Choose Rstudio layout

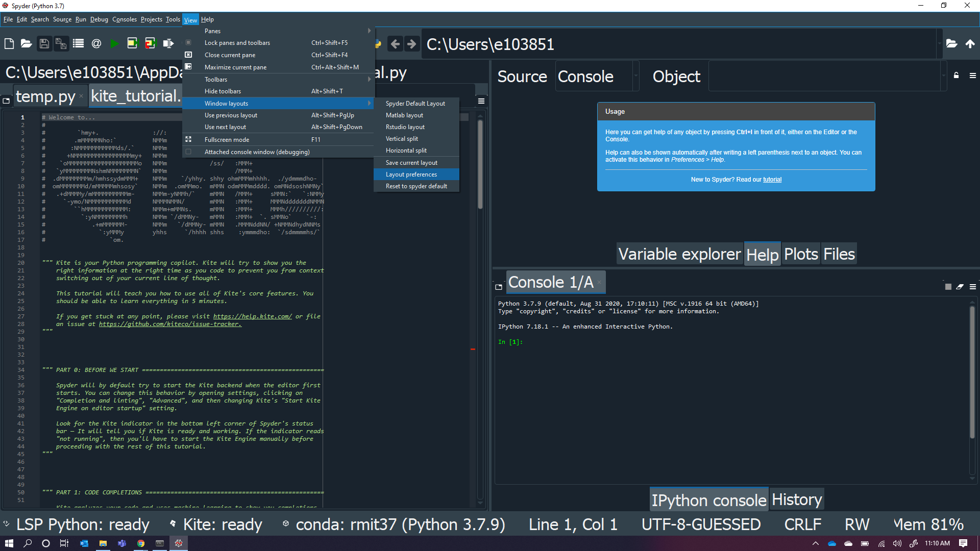point(416,127)
